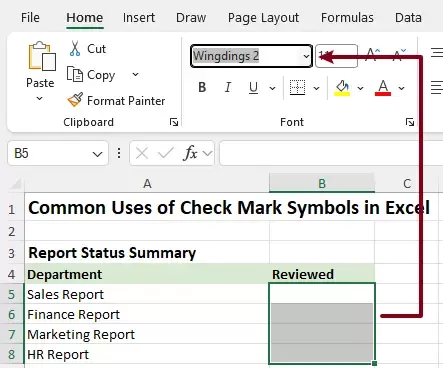
Task: Open formula bar options three dots
Action: pos(119,153)
